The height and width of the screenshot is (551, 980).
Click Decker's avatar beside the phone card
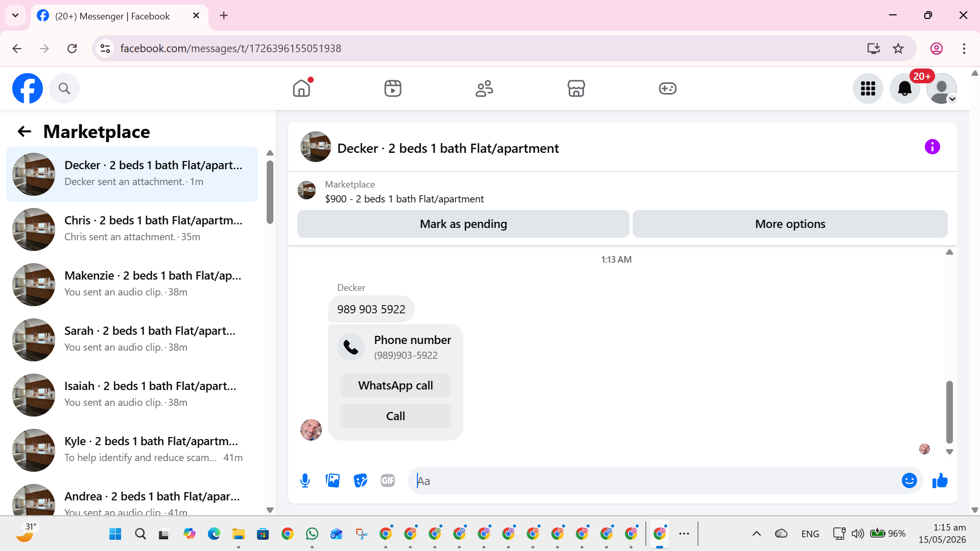point(311,430)
